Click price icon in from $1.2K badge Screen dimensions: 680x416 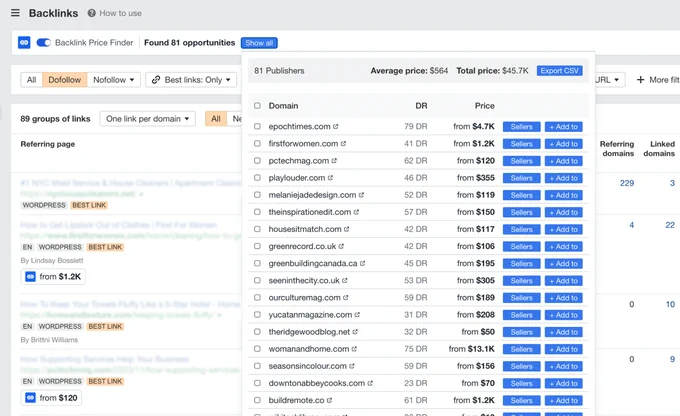(30, 277)
